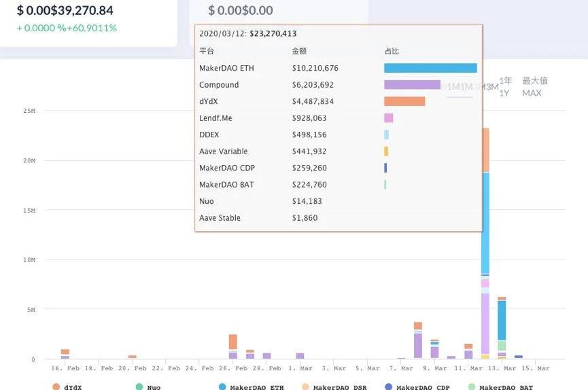588x390 pixels.
Task: Click the $4,487,834 amount
Action: pos(313,102)
